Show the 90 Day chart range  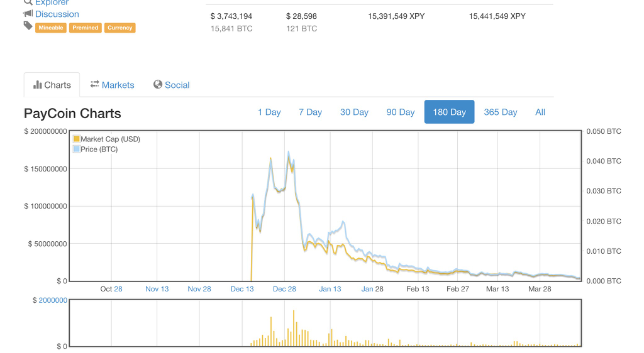click(x=401, y=112)
